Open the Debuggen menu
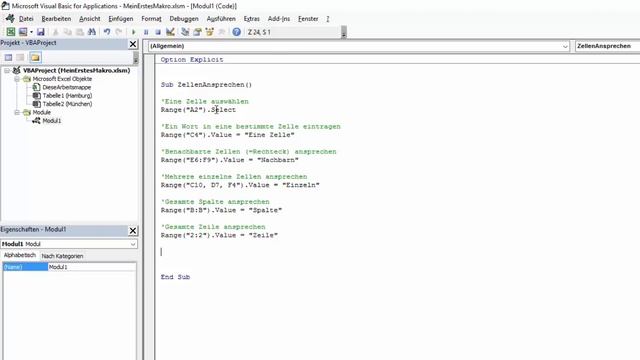 pos(184,19)
